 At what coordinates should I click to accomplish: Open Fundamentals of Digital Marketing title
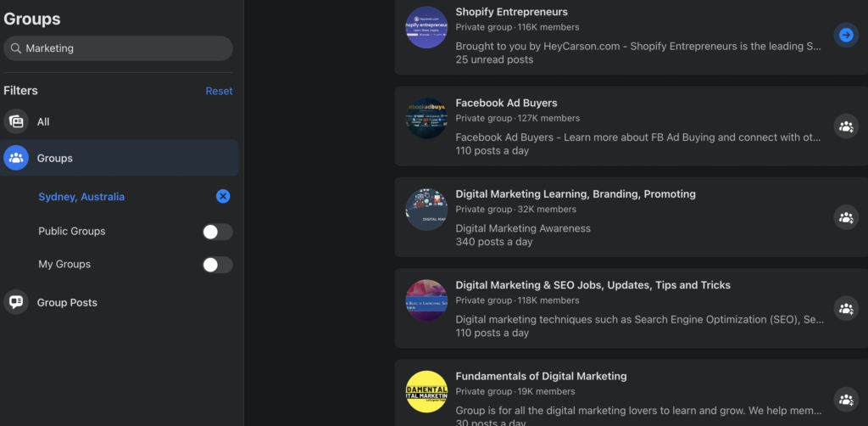coord(542,376)
